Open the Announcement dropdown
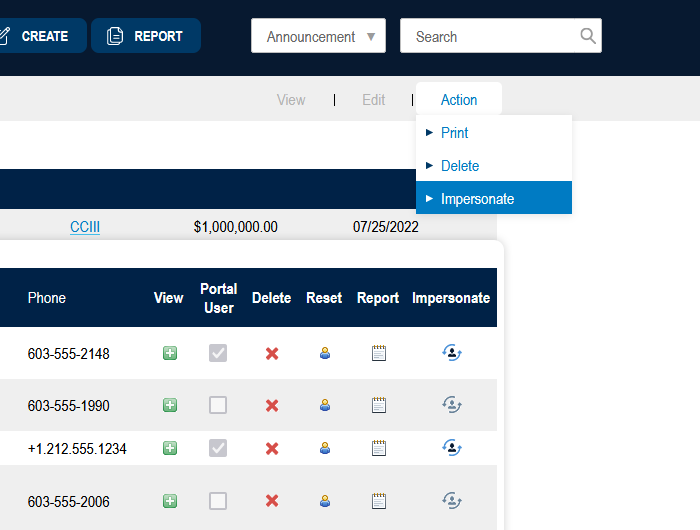The height and width of the screenshot is (530, 700). point(318,37)
